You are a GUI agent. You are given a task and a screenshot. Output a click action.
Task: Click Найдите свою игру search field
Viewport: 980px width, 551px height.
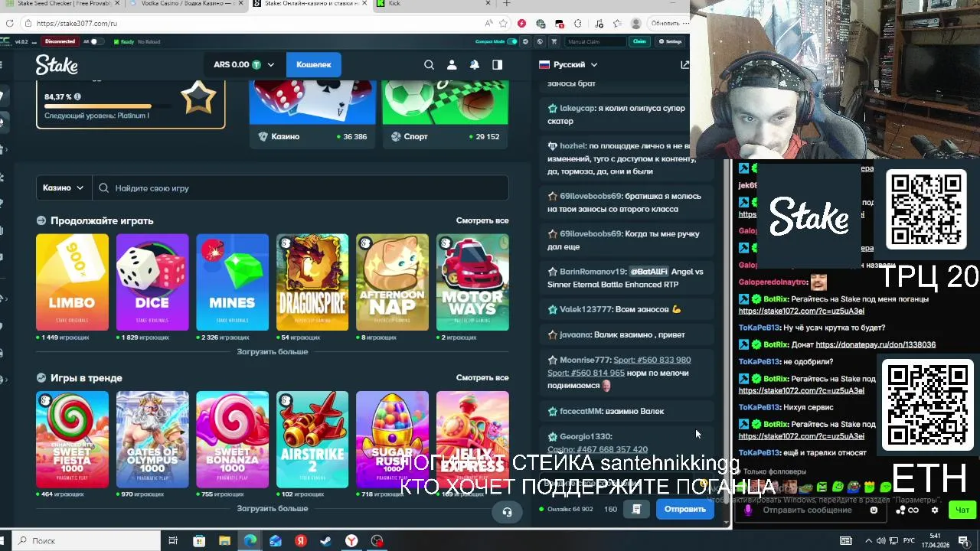coord(301,188)
